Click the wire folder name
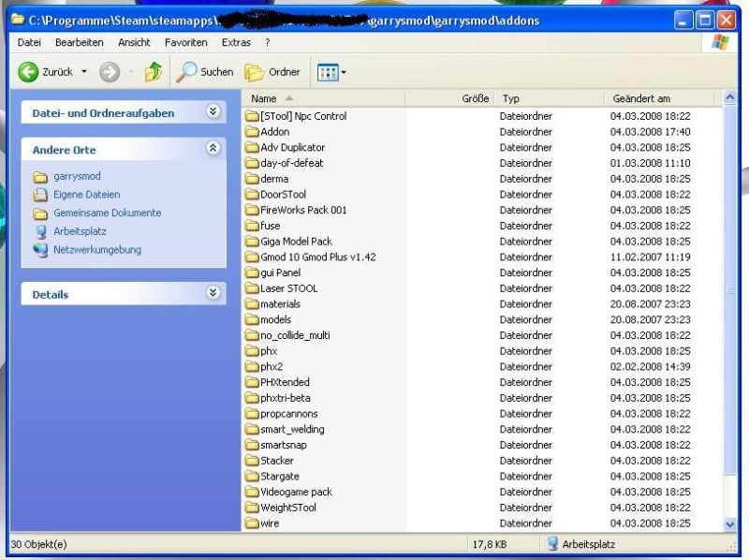 pyautogui.click(x=270, y=523)
